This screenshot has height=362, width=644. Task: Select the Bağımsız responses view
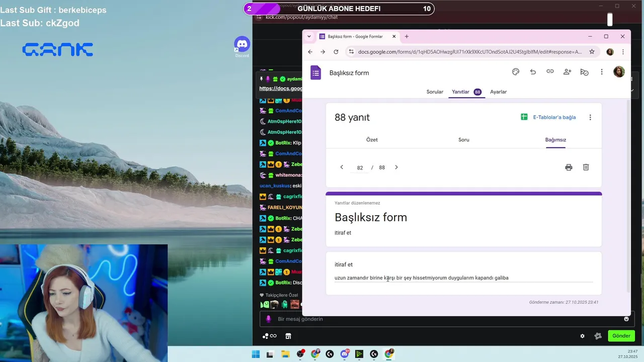555,140
